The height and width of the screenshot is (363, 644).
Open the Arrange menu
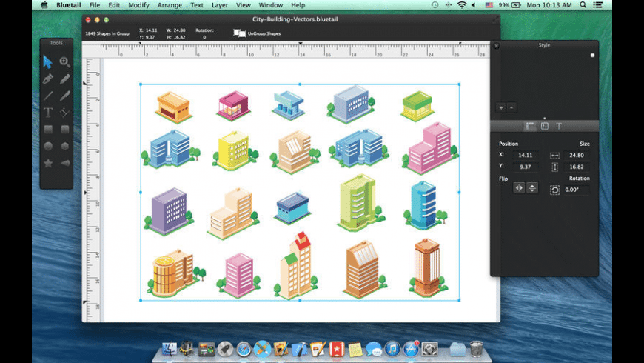(x=170, y=5)
